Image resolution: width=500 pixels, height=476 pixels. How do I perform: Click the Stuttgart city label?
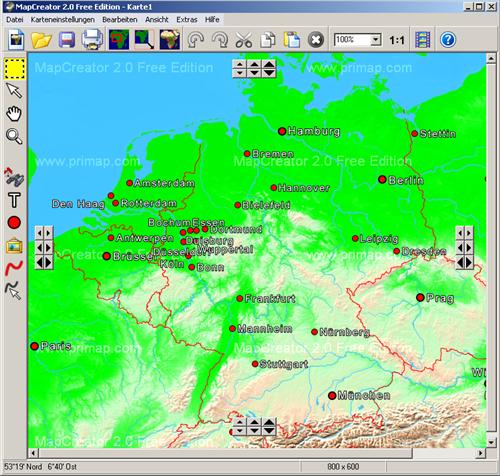(284, 364)
